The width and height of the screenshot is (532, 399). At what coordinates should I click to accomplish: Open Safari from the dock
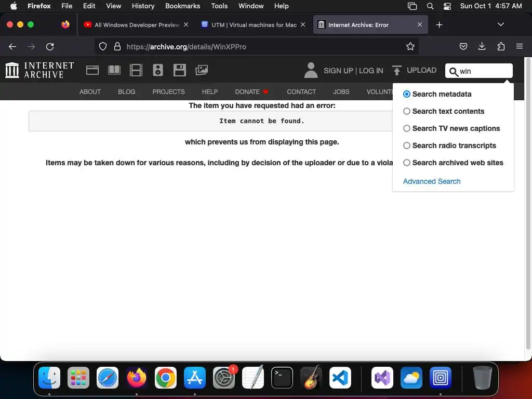(x=108, y=378)
